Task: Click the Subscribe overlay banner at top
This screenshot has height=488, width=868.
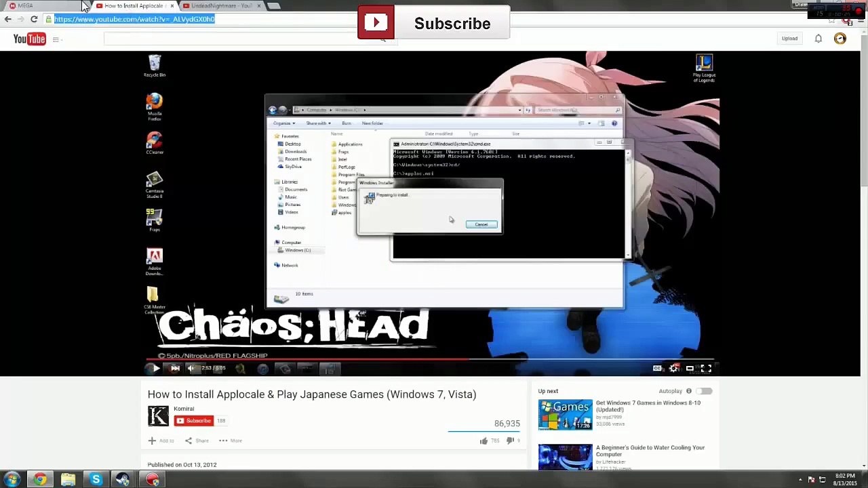Action: [434, 23]
